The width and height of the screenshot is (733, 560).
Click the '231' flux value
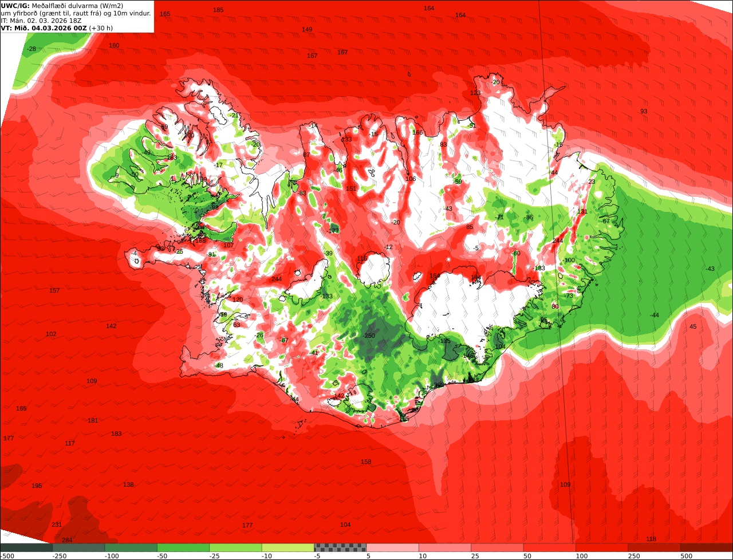[57, 524]
